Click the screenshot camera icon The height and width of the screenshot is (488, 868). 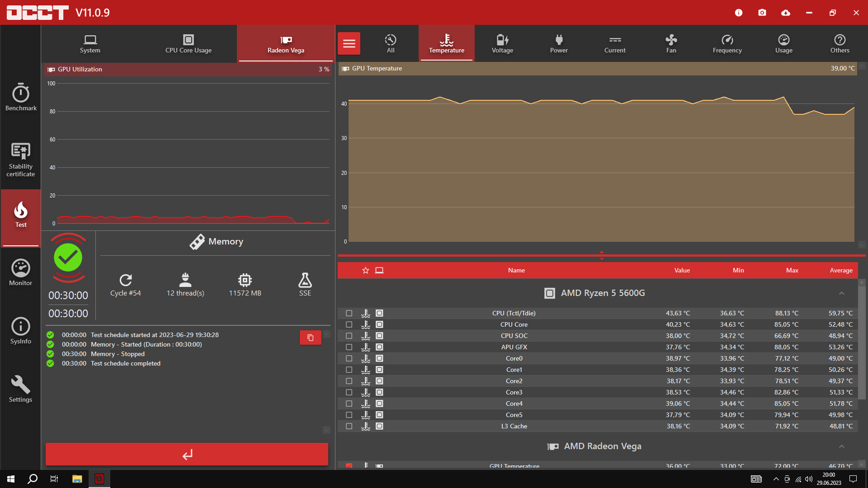point(762,13)
